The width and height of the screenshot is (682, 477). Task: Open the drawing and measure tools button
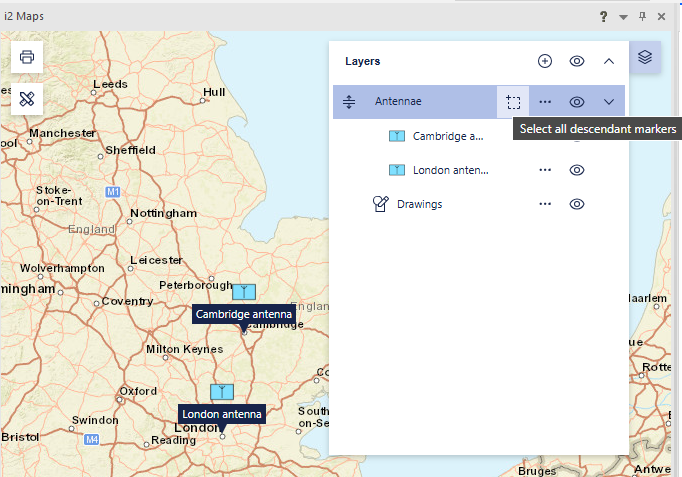pyautogui.click(x=27, y=98)
